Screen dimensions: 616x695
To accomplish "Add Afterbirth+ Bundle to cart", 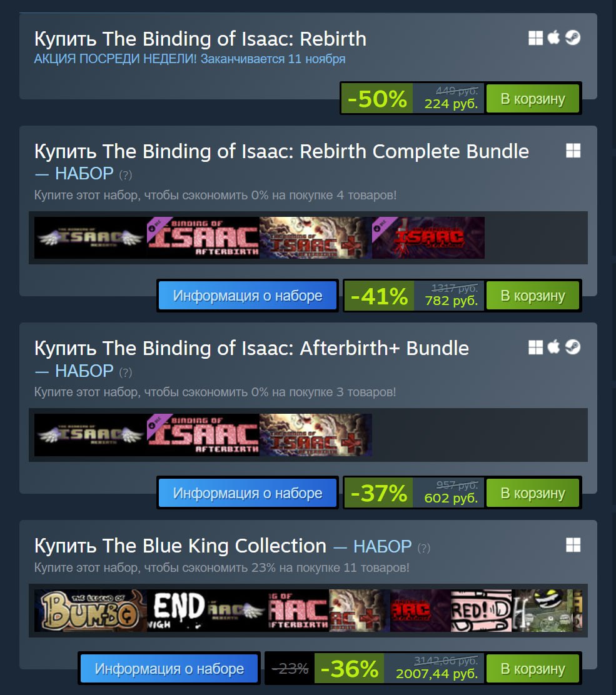I will 533,493.
